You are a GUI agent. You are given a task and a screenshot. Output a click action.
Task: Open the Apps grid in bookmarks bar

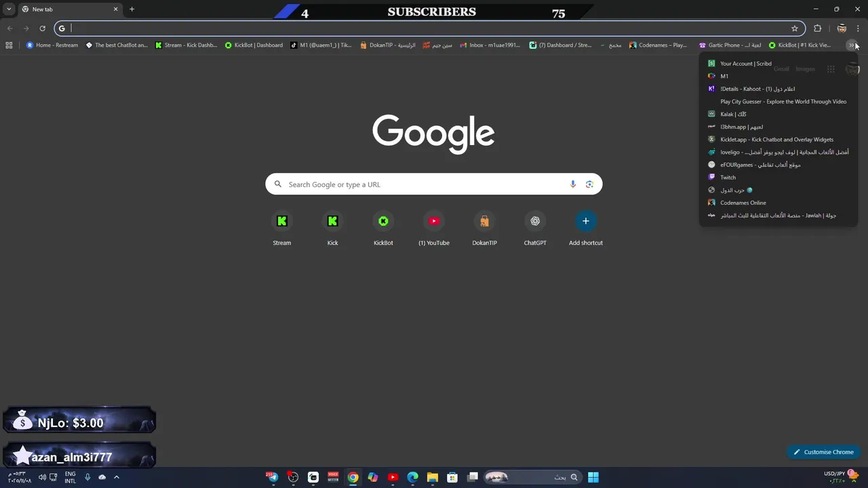click(9, 45)
